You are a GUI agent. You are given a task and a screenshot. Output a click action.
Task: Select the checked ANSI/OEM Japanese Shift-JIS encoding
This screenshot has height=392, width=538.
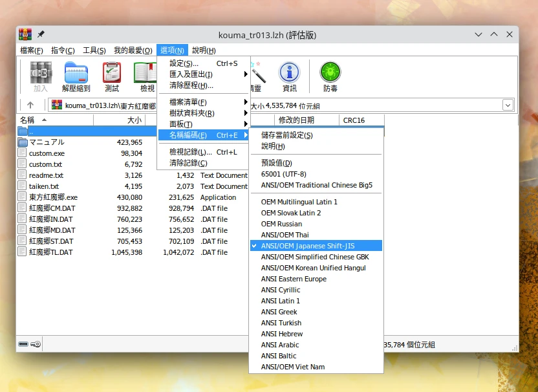pyautogui.click(x=308, y=246)
